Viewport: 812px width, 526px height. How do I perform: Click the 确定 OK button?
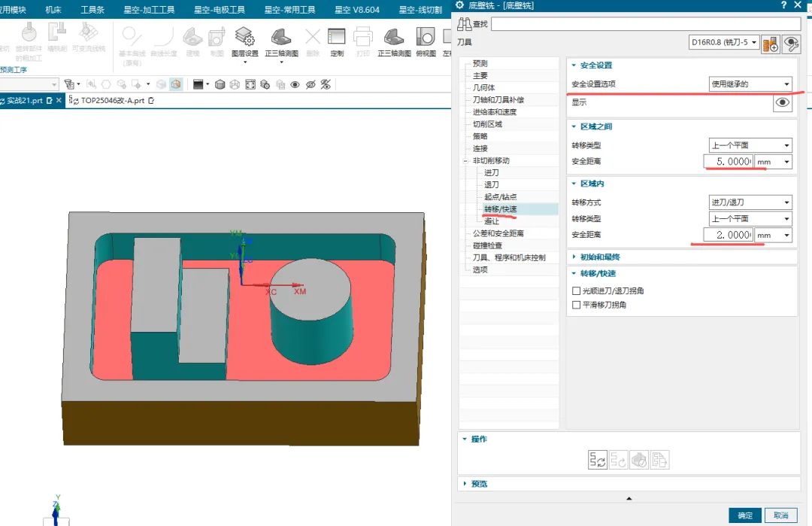(x=745, y=515)
